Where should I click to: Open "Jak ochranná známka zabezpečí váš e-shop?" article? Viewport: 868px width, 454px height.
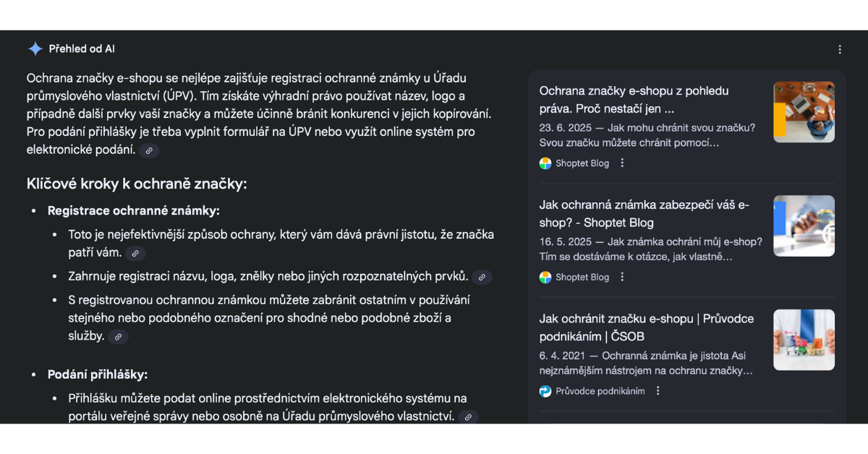[x=644, y=213]
